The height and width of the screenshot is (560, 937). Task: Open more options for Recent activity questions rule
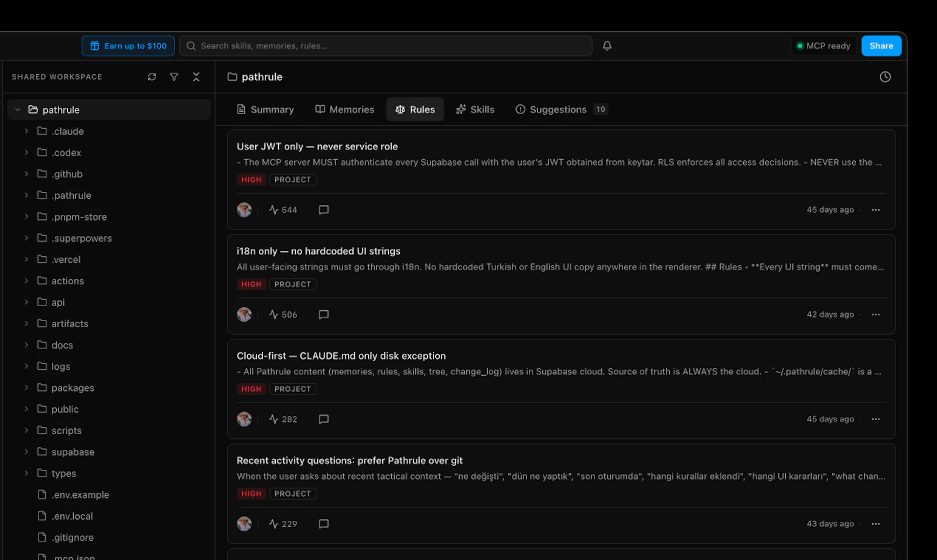876,524
